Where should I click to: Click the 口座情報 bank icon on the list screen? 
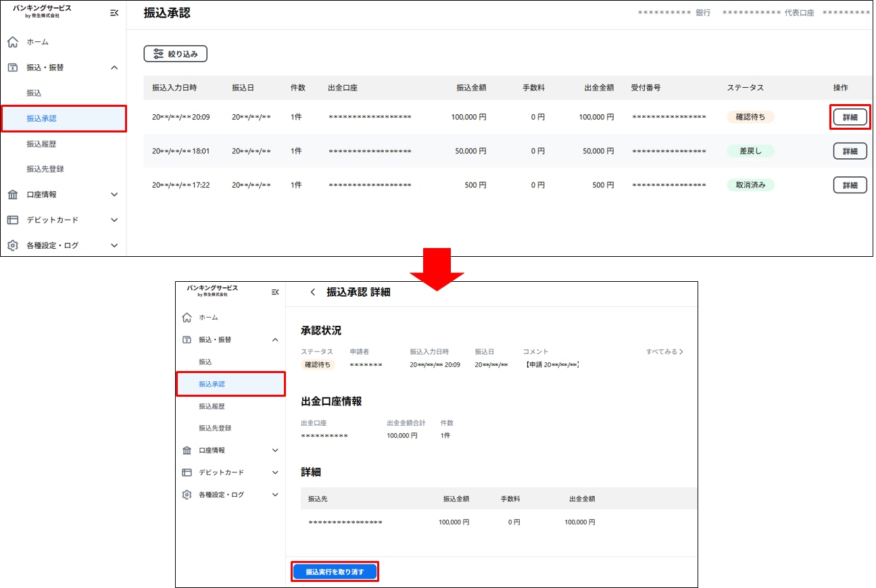click(x=12, y=195)
